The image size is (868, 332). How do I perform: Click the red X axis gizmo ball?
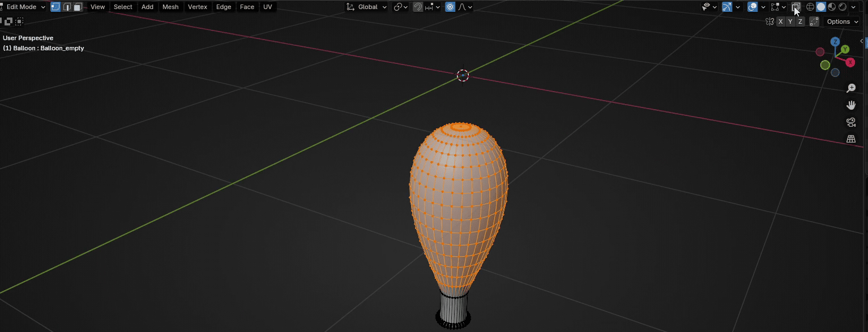pos(850,62)
